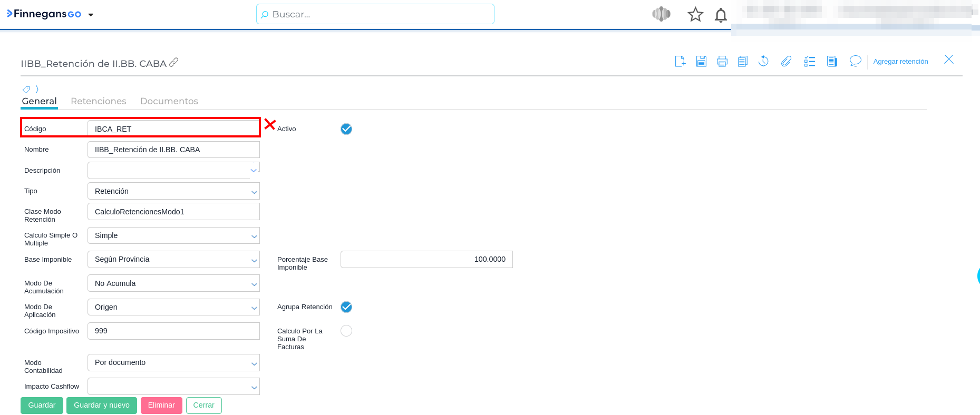Click the notifications bell icon
Viewport: 980px width, 415px height.
[721, 15]
